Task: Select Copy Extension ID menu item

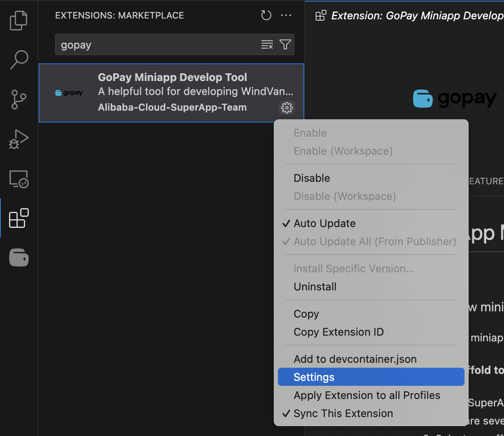Action: point(371,332)
